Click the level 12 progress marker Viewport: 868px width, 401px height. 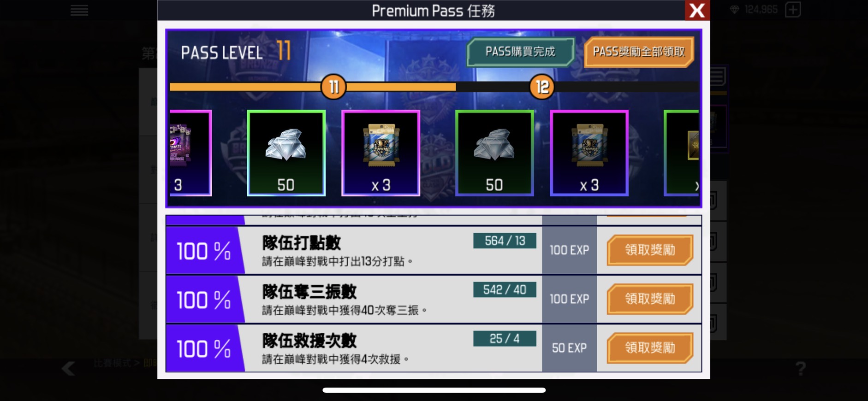[x=542, y=87]
